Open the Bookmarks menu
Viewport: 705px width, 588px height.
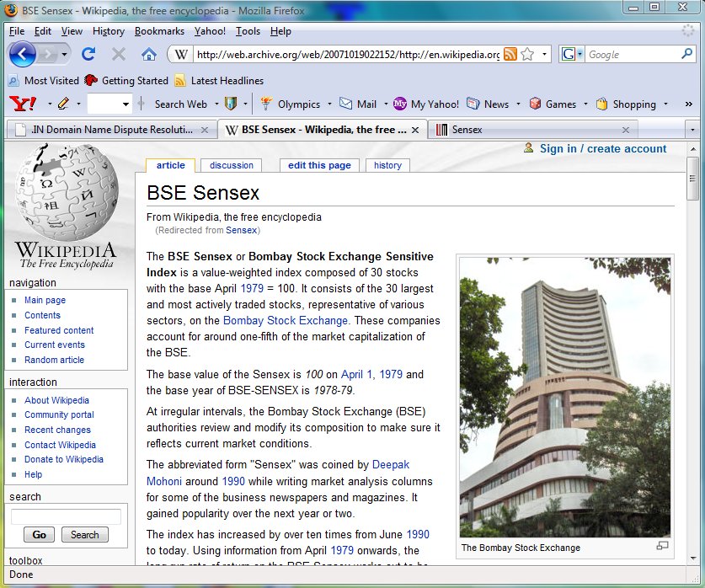(159, 31)
